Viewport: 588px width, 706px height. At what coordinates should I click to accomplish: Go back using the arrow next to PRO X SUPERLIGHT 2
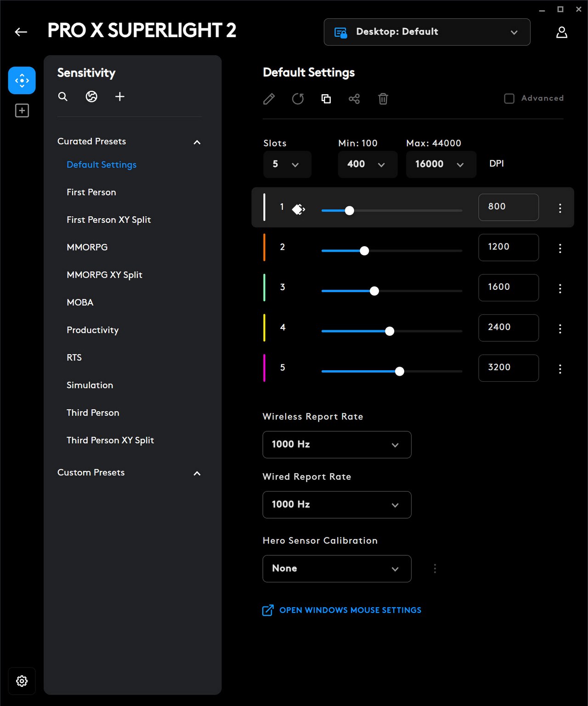pos(21,32)
